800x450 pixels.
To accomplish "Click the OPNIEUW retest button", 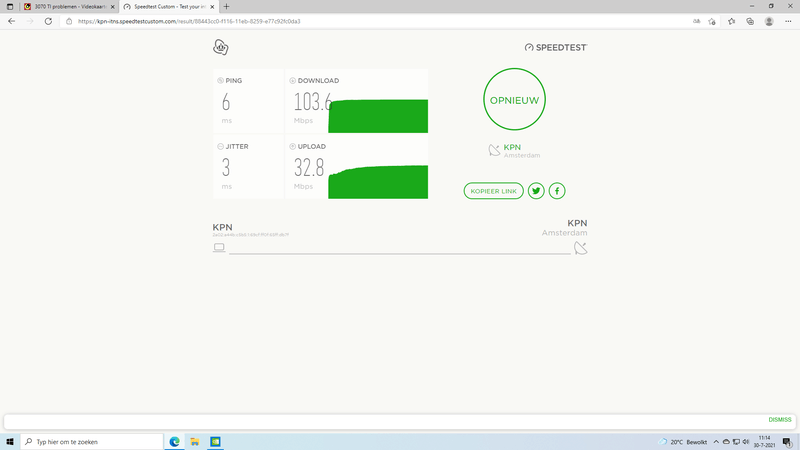I will tap(514, 99).
